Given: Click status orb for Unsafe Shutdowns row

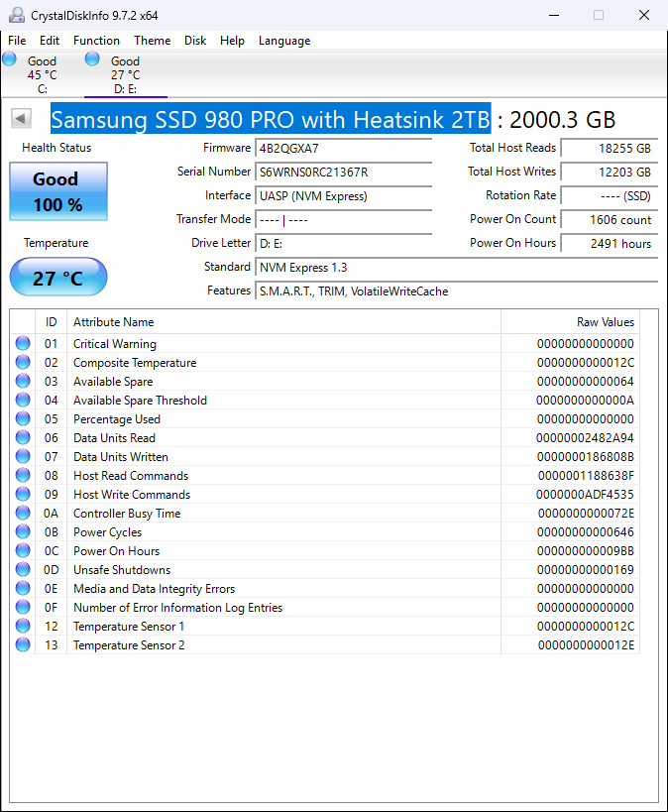Looking at the screenshot, I should [23, 569].
